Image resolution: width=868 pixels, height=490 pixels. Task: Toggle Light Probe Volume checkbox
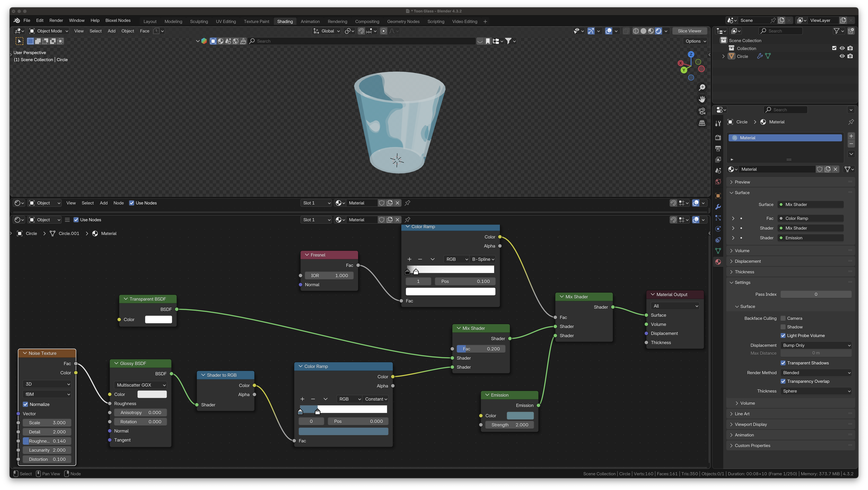point(783,336)
